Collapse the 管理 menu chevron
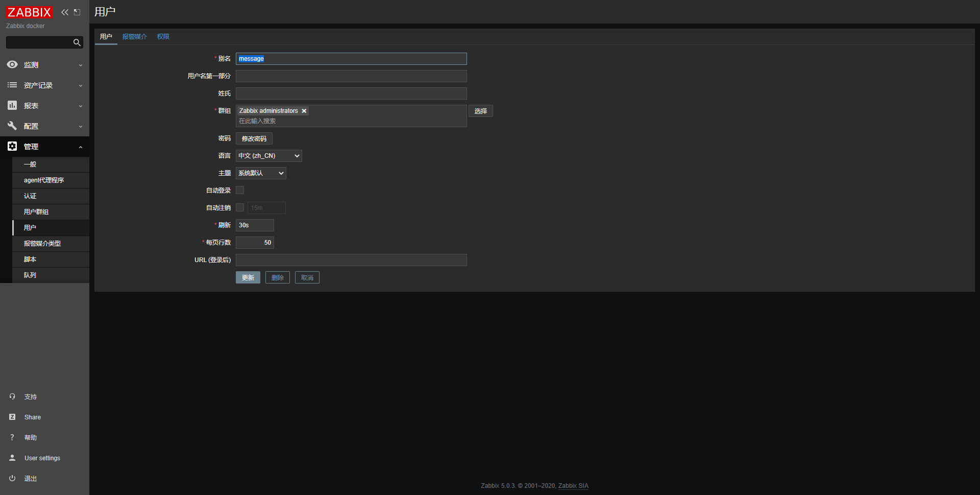The image size is (980, 495). click(81, 147)
